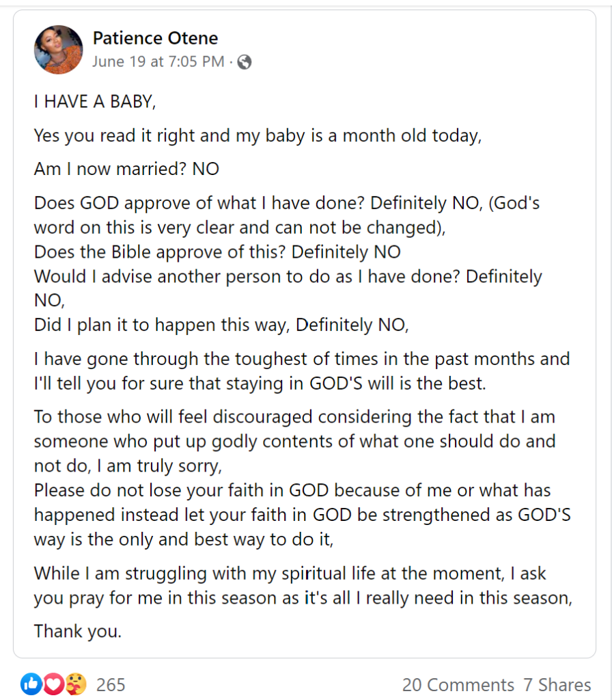Open the Patience Otene profile name link

tap(155, 38)
